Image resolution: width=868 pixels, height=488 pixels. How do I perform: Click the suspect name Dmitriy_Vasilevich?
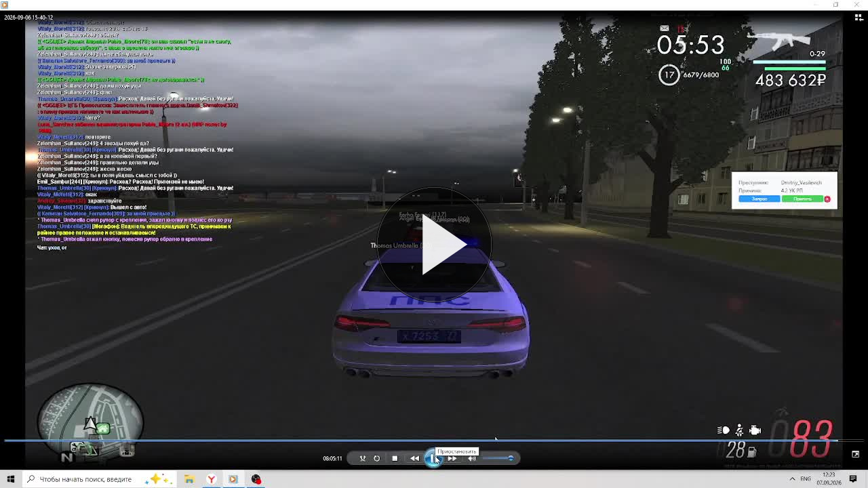(801, 183)
